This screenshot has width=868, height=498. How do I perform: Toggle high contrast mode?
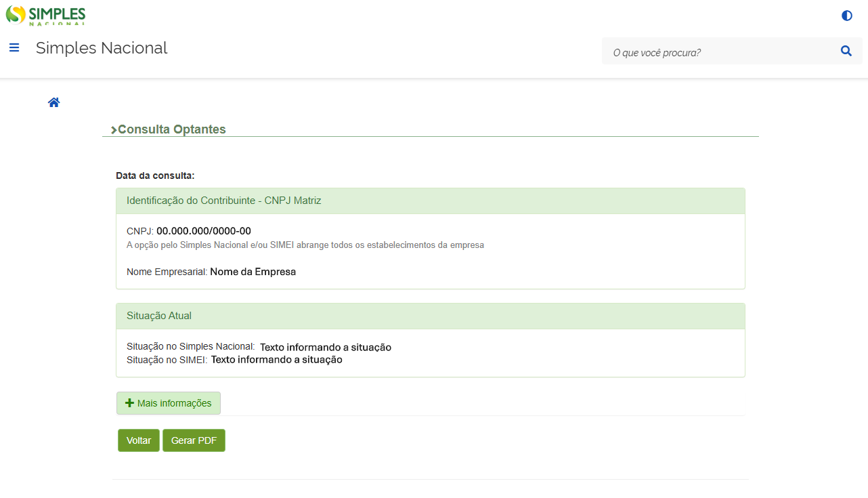[846, 16]
